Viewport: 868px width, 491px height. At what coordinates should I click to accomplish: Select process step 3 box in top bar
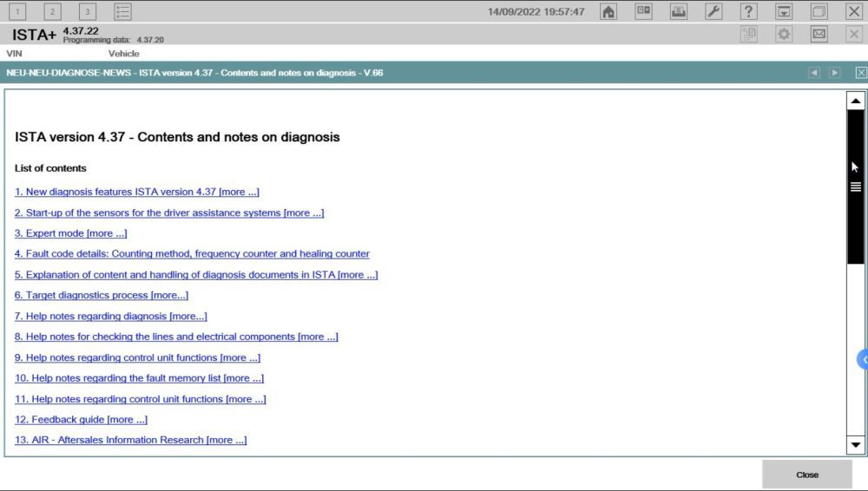click(x=88, y=11)
